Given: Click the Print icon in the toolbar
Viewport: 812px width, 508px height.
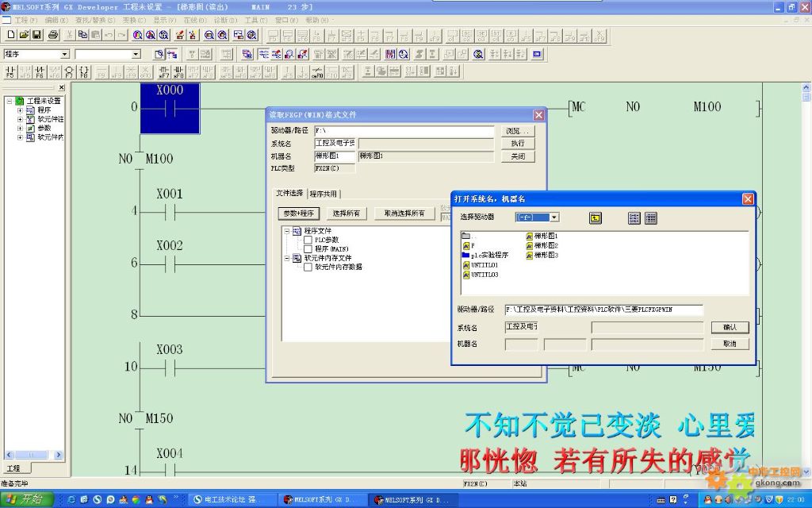Looking at the screenshot, I should [53, 35].
